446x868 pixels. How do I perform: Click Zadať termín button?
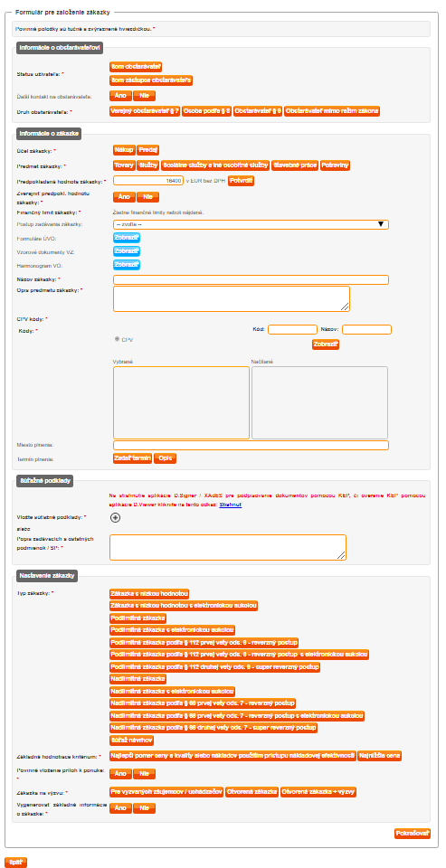coord(132,458)
